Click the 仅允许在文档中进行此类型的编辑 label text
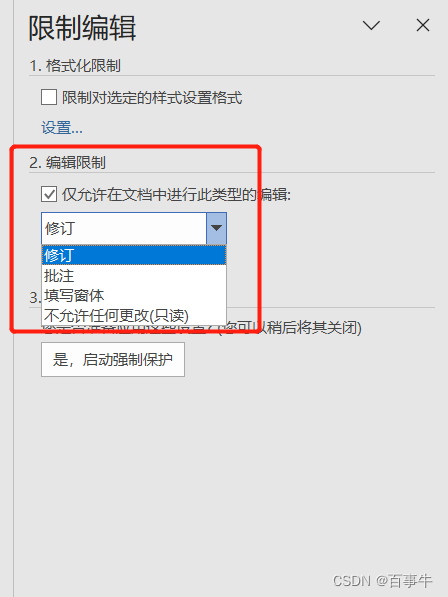The image size is (448, 597). click(176, 194)
